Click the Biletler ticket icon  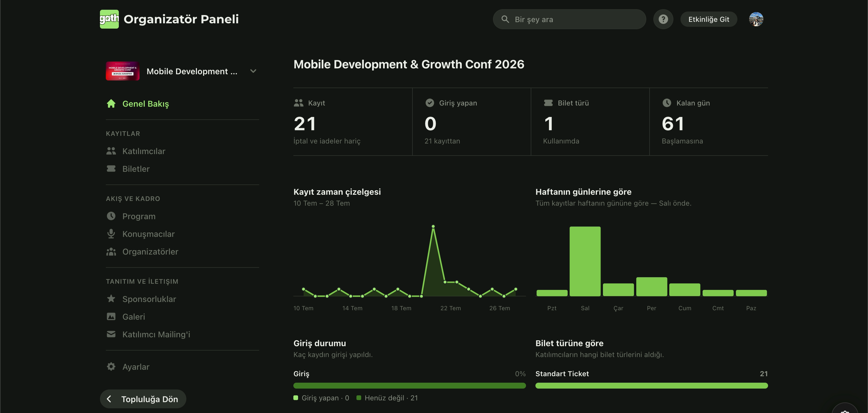click(x=111, y=168)
